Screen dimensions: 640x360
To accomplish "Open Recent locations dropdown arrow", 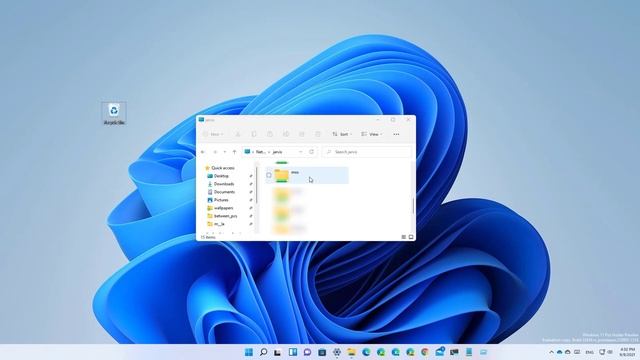I will click(x=224, y=152).
